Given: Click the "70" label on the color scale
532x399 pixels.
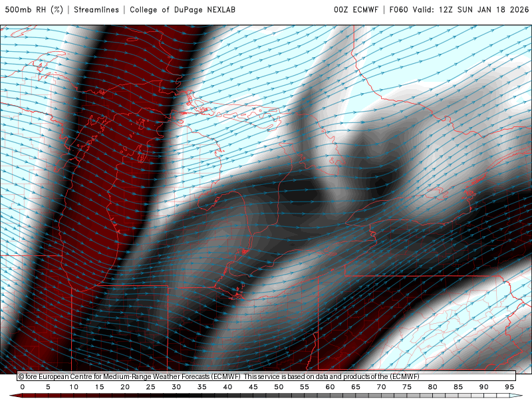Looking at the screenshot, I should (381, 387).
